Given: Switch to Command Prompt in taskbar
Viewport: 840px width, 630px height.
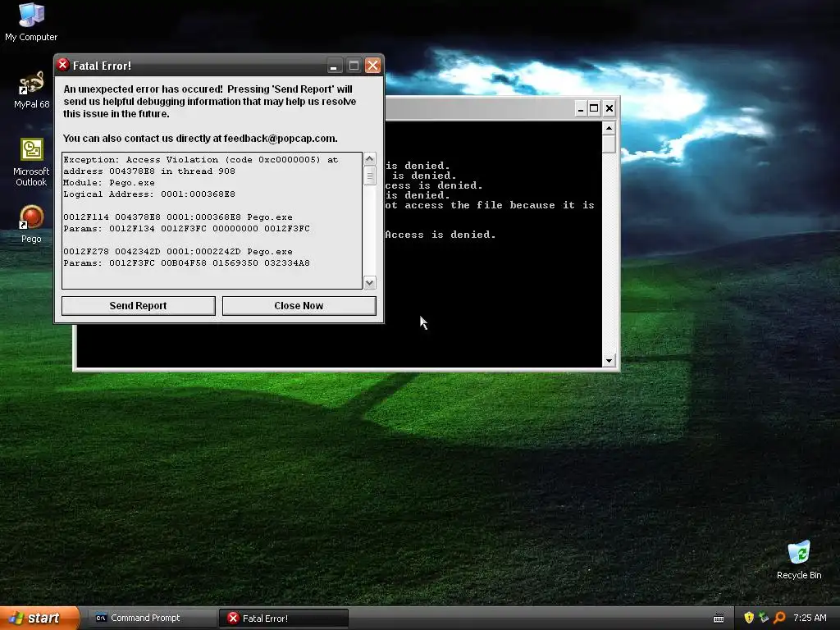Looking at the screenshot, I should 152,619.
